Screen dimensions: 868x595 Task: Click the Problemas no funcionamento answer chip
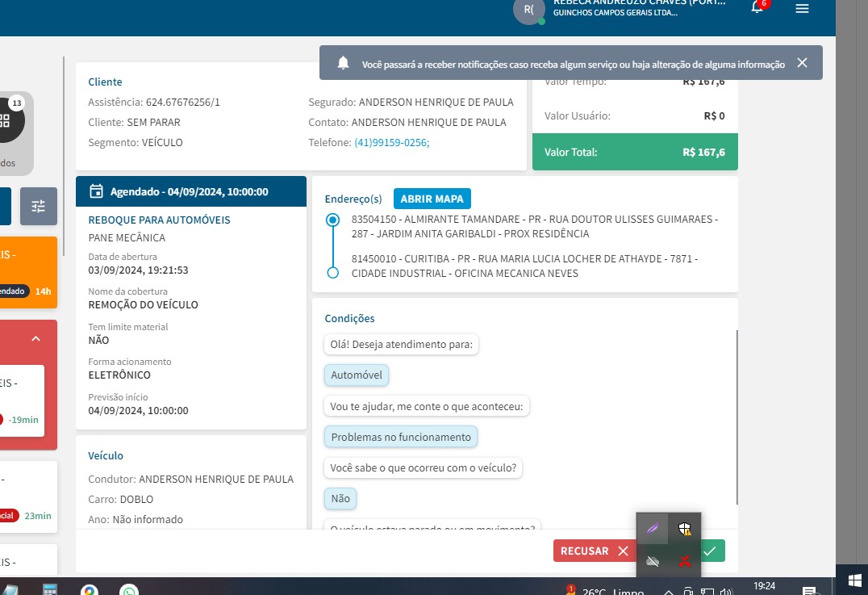[x=401, y=437]
